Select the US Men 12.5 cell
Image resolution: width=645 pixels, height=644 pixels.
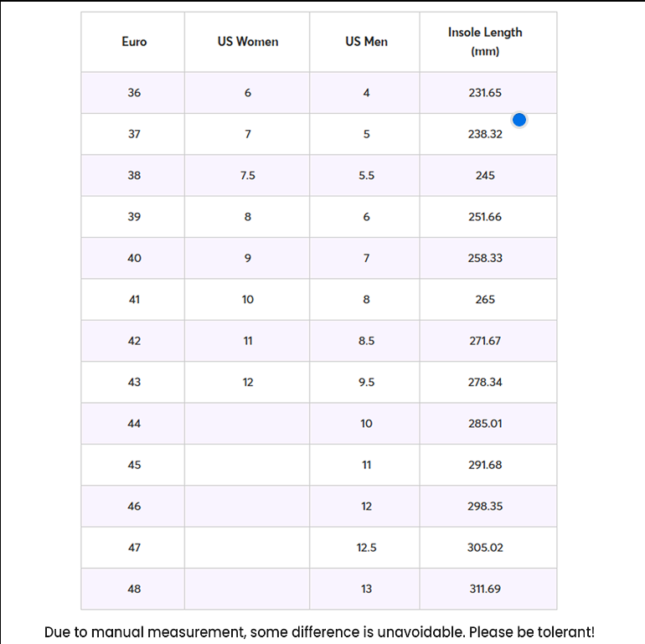point(366,548)
